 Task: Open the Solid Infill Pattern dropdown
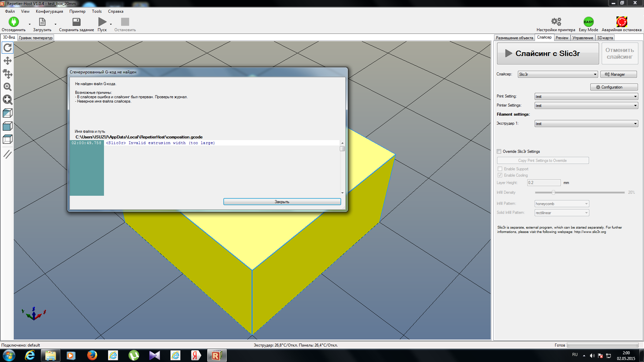562,213
